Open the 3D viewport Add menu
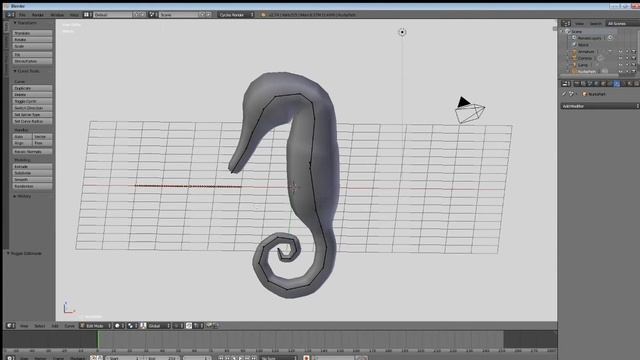The height and width of the screenshot is (360, 640). point(55,326)
